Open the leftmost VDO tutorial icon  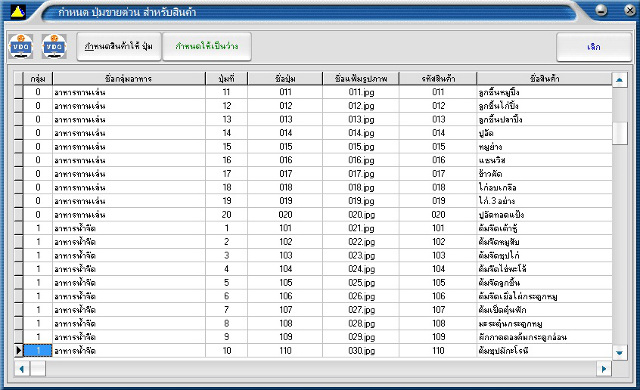(21, 47)
